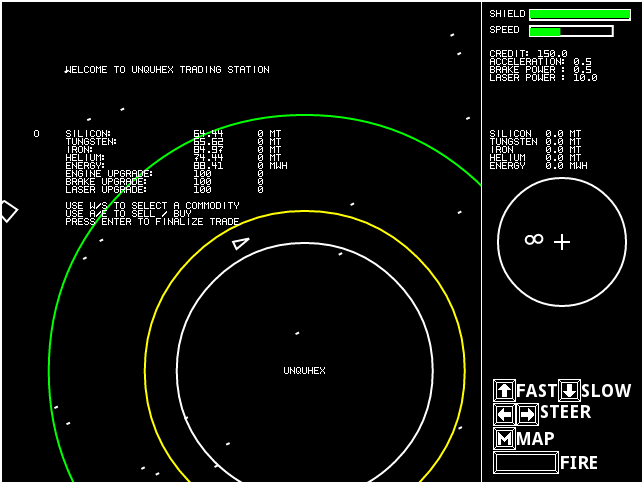Click the SHIELD label
Viewport: 644px width, 484px height.
(507, 14)
